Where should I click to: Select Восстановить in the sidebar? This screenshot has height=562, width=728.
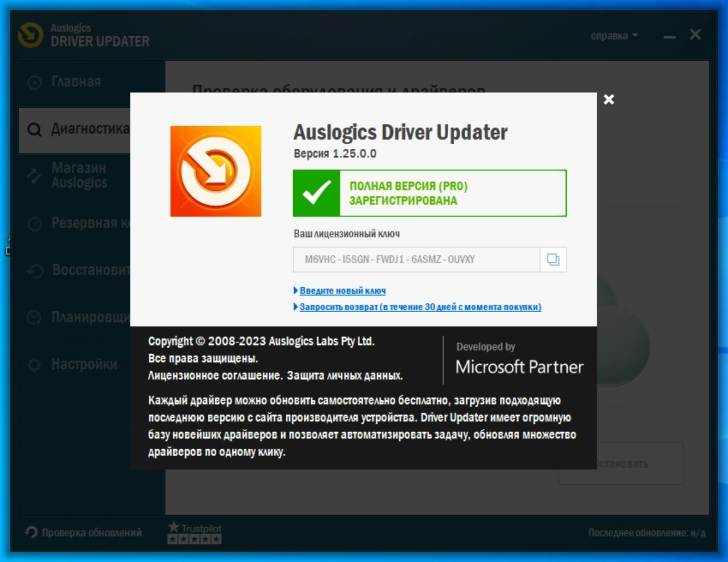pos(75,271)
